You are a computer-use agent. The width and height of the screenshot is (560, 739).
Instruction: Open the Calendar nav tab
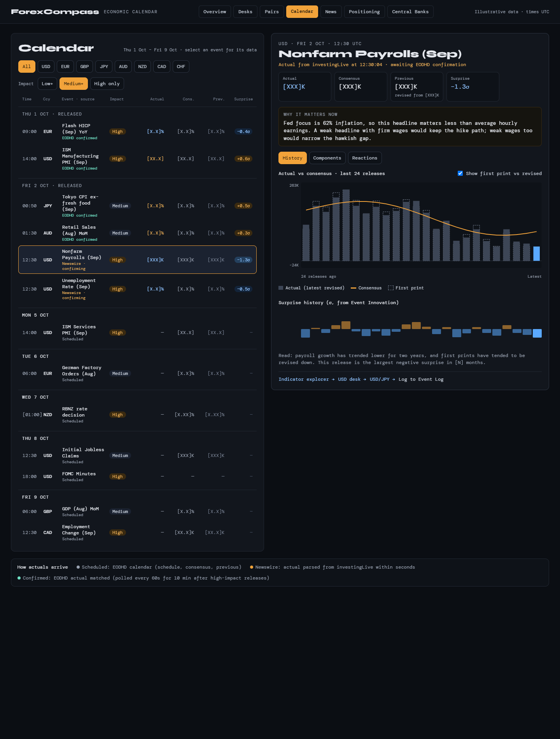click(x=302, y=12)
